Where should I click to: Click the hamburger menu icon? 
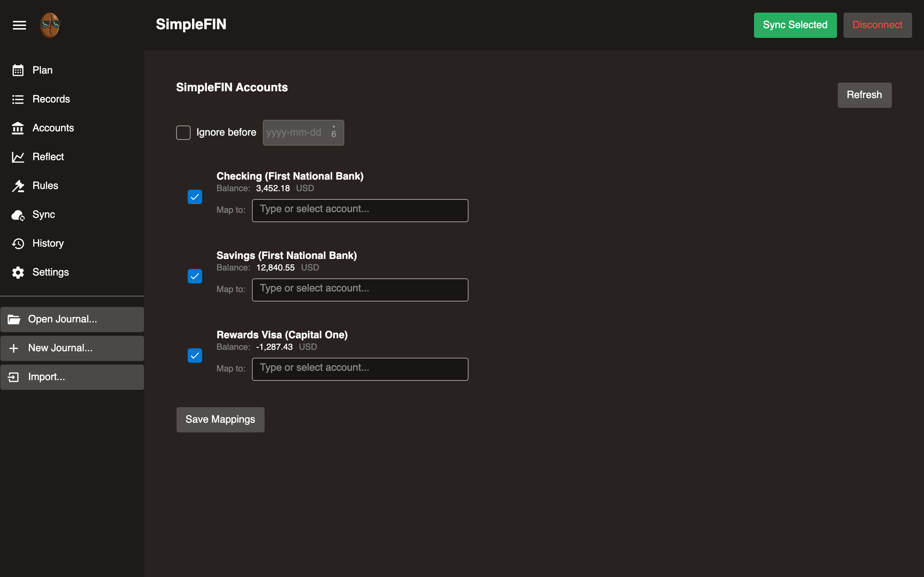(x=19, y=25)
